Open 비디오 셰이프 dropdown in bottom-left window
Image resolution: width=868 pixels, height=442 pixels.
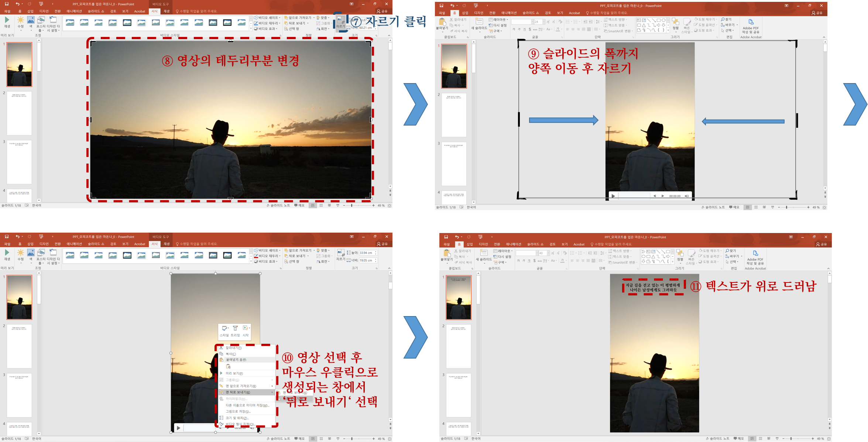click(x=267, y=250)
